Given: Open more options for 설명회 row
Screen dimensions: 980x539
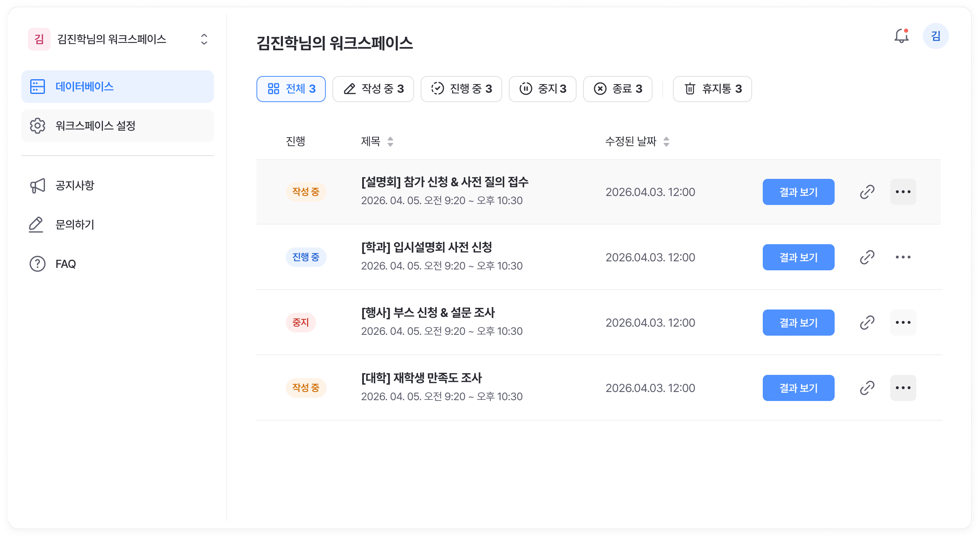Looking at the screenshot, I should point(903,192).
